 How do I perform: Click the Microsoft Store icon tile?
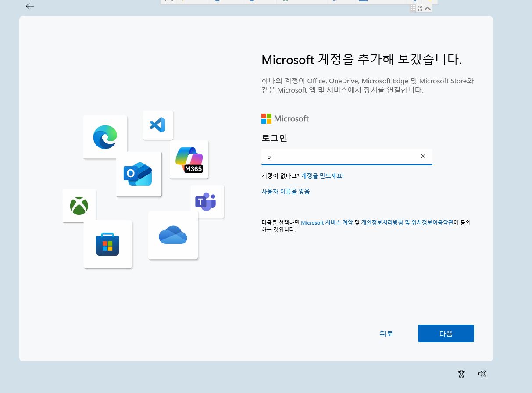(108, 244)
